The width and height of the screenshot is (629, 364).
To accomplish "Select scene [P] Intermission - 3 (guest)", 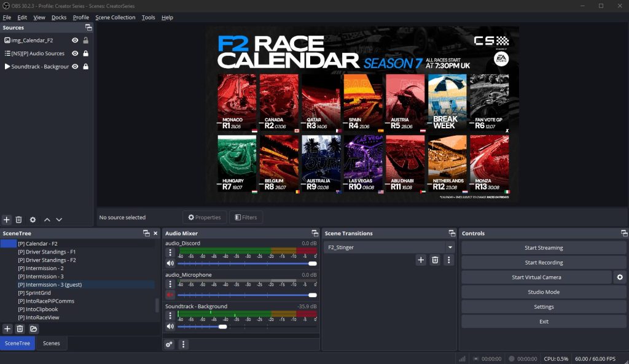I will pos(50,285).
